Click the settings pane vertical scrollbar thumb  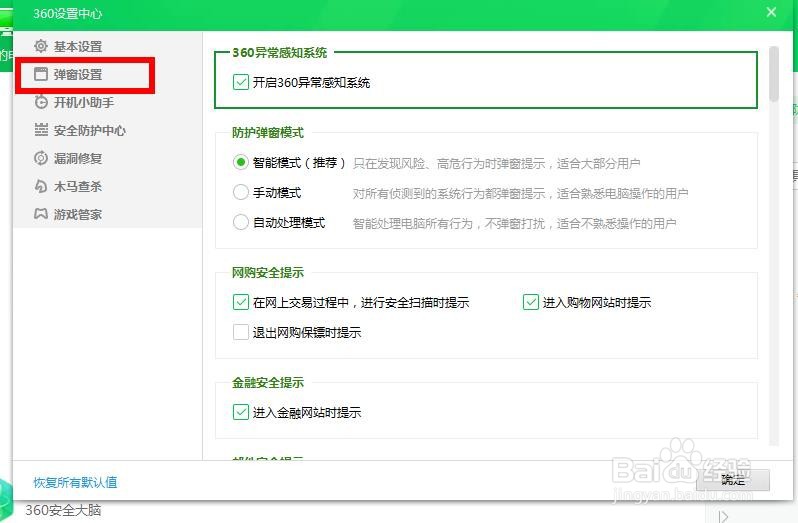coord(774,74)
